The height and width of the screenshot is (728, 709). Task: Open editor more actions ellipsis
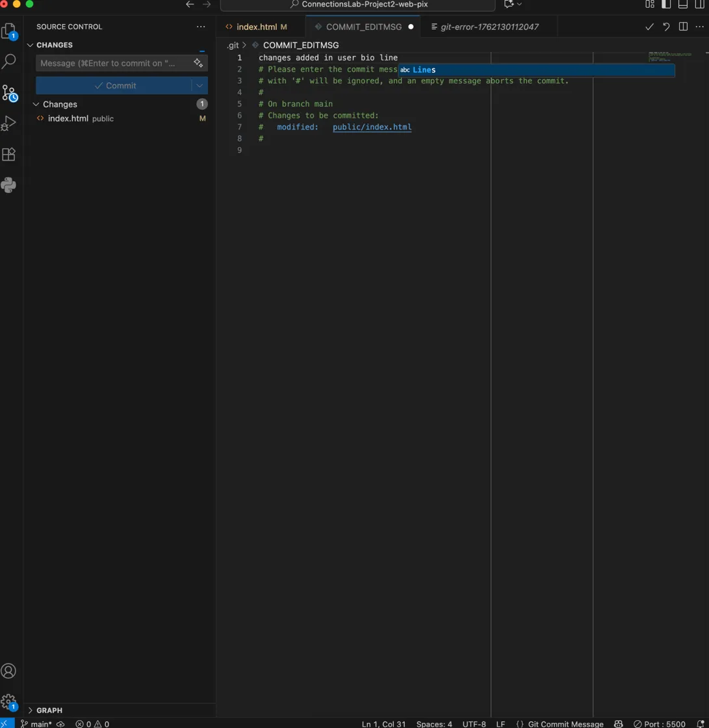click(x=700, y=27)
